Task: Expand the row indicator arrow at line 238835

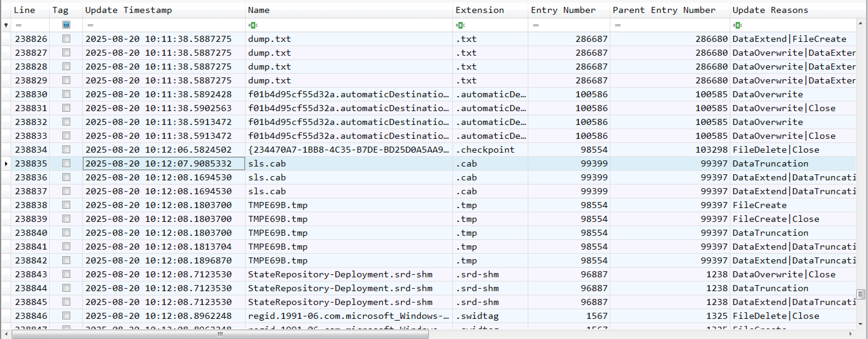Action: pyautogui.click(x=6, y=163)
